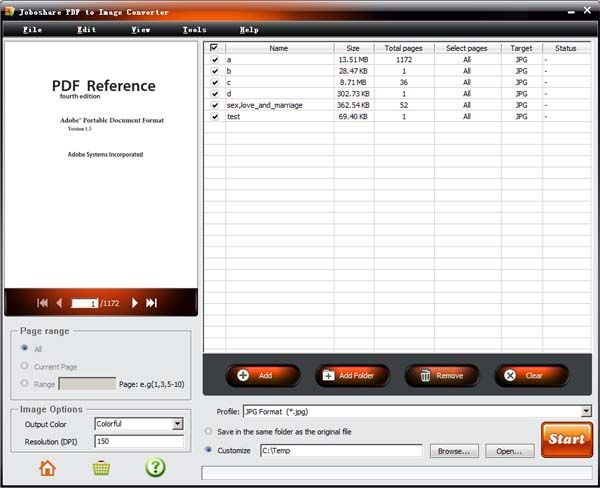The width and height of the screenshot is (600, 488).
Task: Toggle the select-all checkbox in list header
Action: pyautogui.click(x=214, y=47)
